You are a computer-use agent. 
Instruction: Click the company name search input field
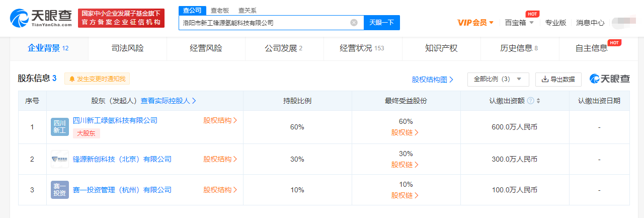[x=264, y=23]
